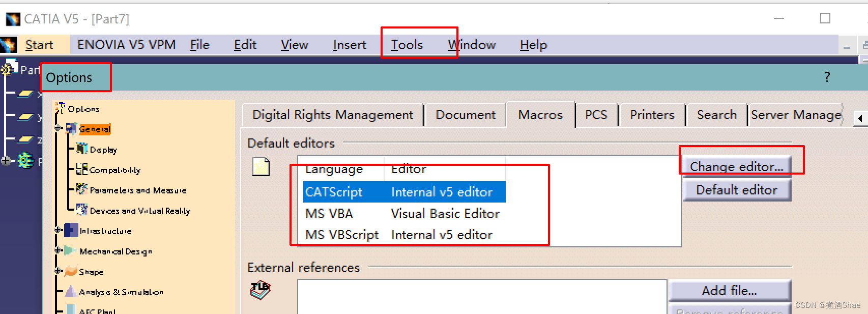Open the Tools menu
The image size is (868, 314).
(x=407, y=45)
